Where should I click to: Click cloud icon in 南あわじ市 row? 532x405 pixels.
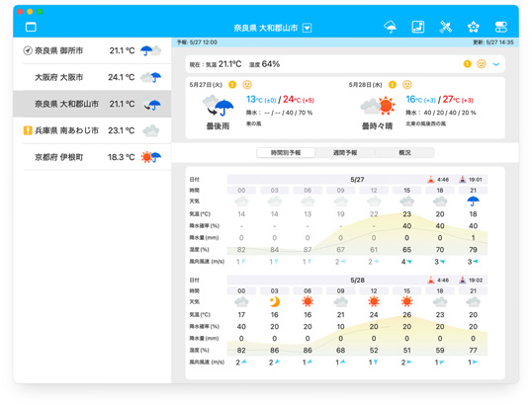click(151, 130)
